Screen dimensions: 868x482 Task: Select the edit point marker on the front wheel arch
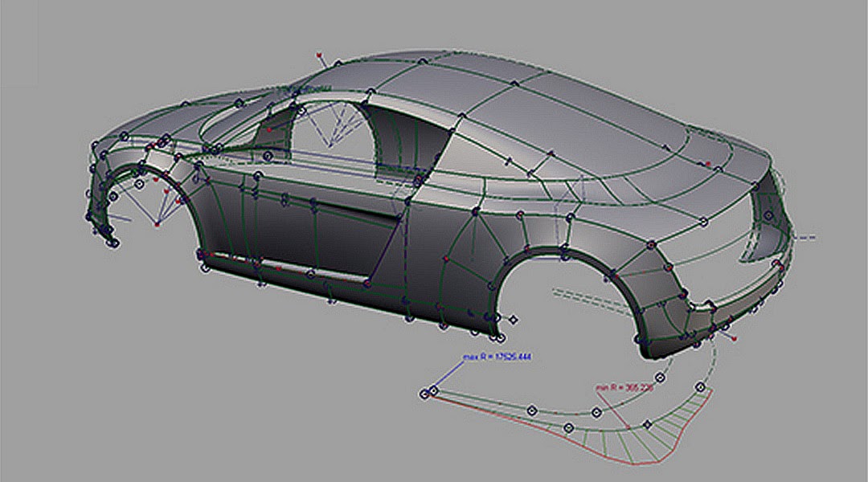point(140,183)
